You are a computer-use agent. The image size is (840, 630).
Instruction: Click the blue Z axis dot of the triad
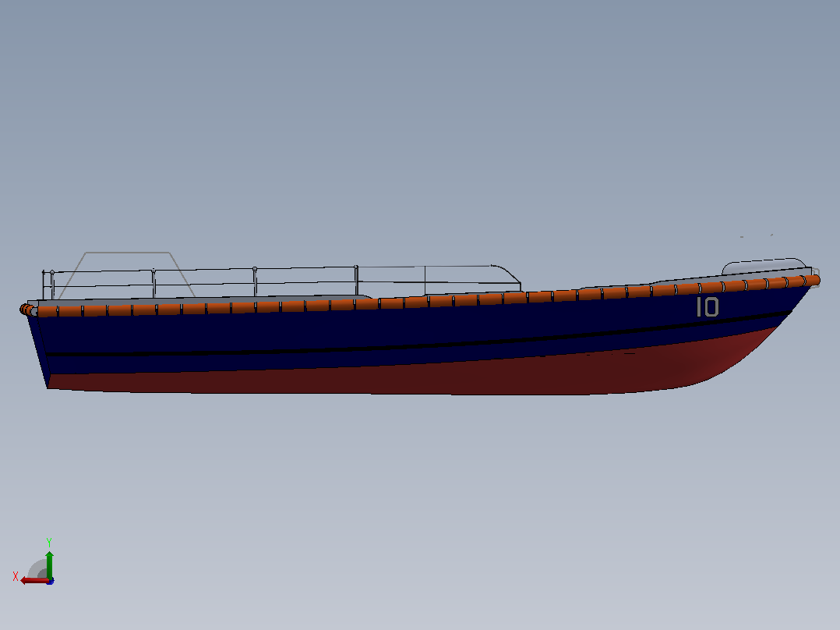click(51, 581)
